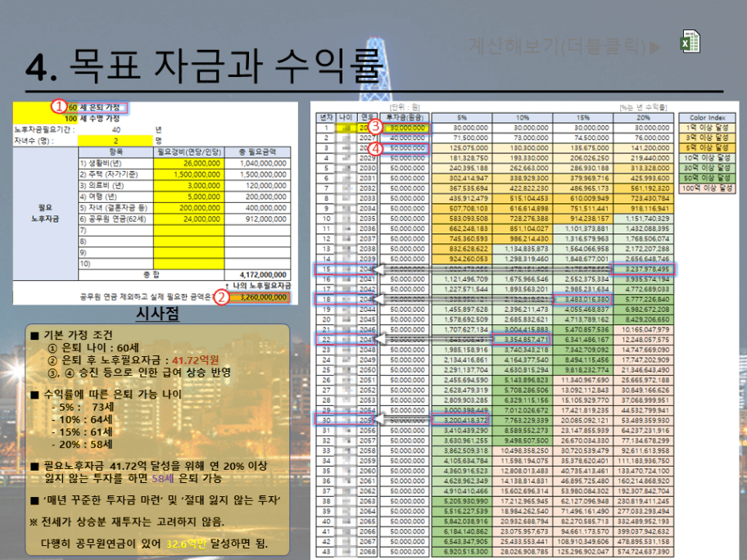747x560 pixels.
Task: Open the embedded Excel file icon
Action: (688, 43)
